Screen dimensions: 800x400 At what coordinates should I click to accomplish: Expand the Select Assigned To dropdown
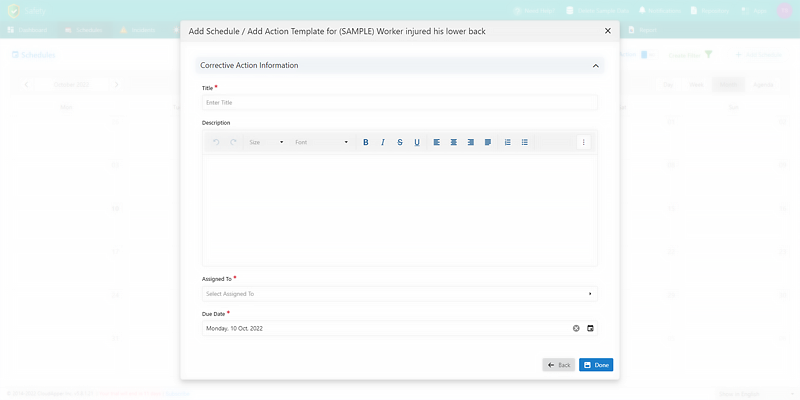pos(399,294)
